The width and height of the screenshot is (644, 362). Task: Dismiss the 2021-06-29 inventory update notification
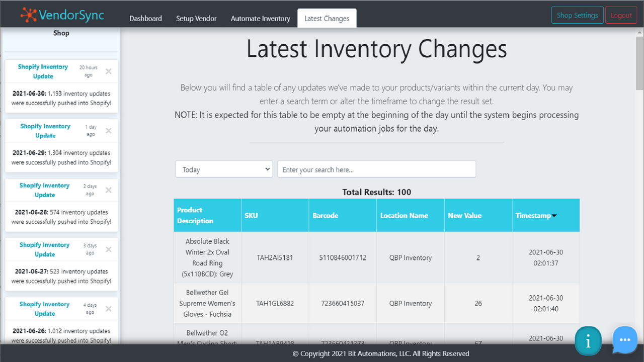(x=108, y=131)
